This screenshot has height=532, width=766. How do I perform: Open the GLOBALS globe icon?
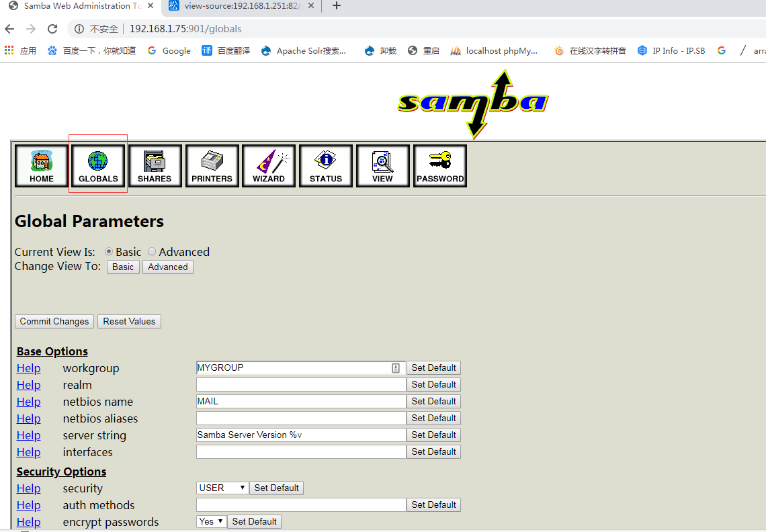click(98, 166)
